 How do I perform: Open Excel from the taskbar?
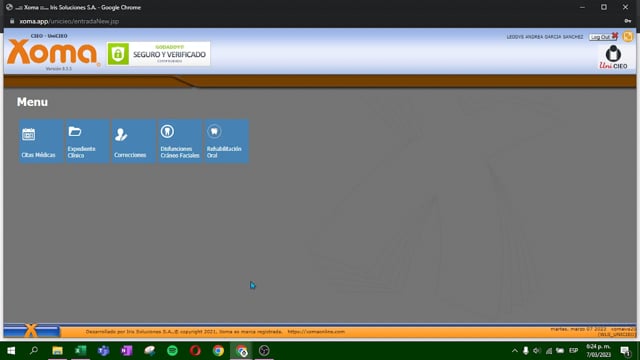(x=80, y=351)
